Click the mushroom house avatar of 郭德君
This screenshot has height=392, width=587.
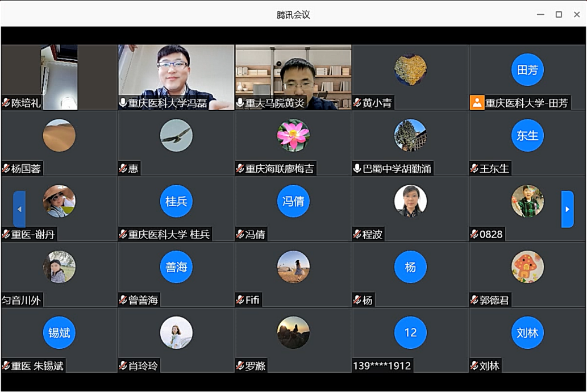click(527, 266)
